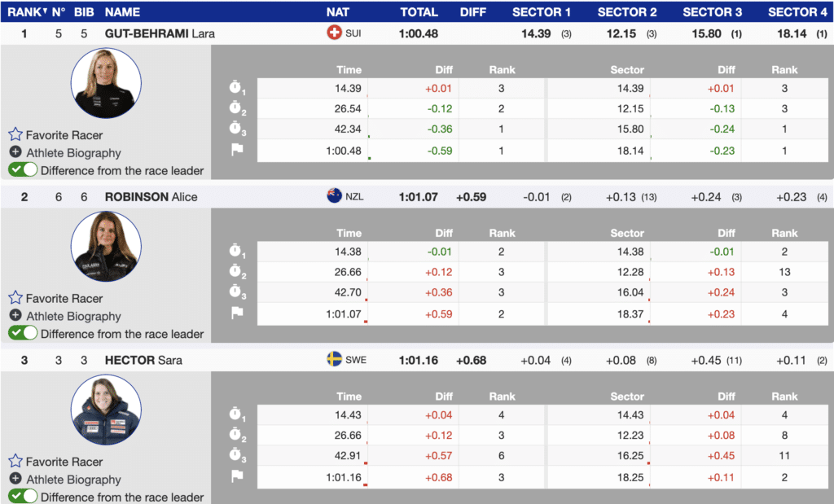
Task: Sort by the TOTAL column header
Action: point(419,12)
